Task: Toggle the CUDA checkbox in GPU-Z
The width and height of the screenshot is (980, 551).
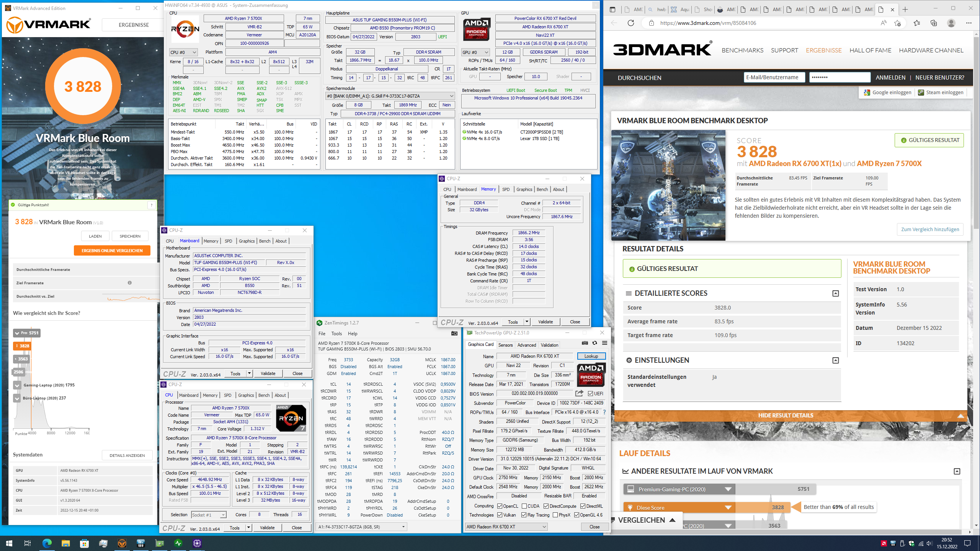Action: (524, 506)
